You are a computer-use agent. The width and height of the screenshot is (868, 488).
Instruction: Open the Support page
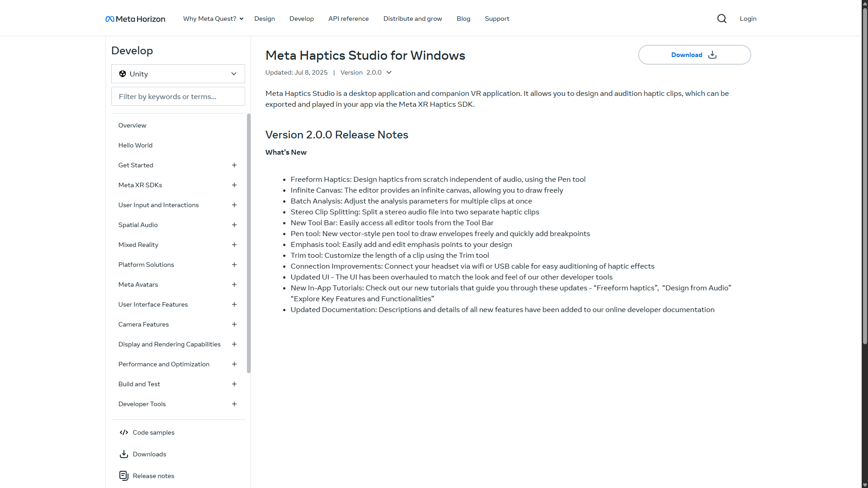point(497,19)
